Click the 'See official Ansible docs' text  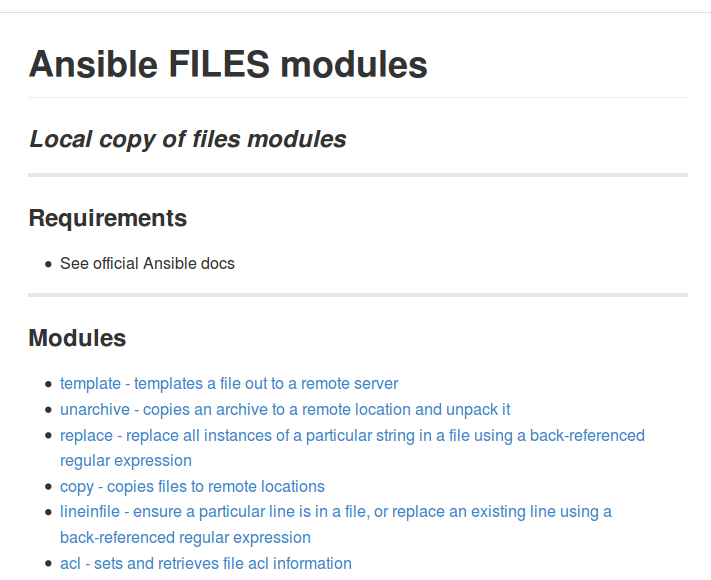[147, 264]
